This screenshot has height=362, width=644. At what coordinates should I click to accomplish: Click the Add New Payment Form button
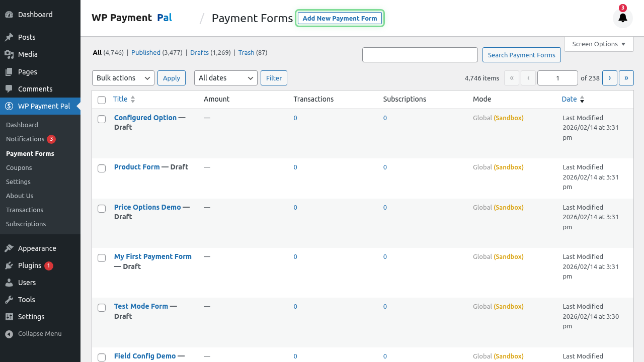point(340,18)
